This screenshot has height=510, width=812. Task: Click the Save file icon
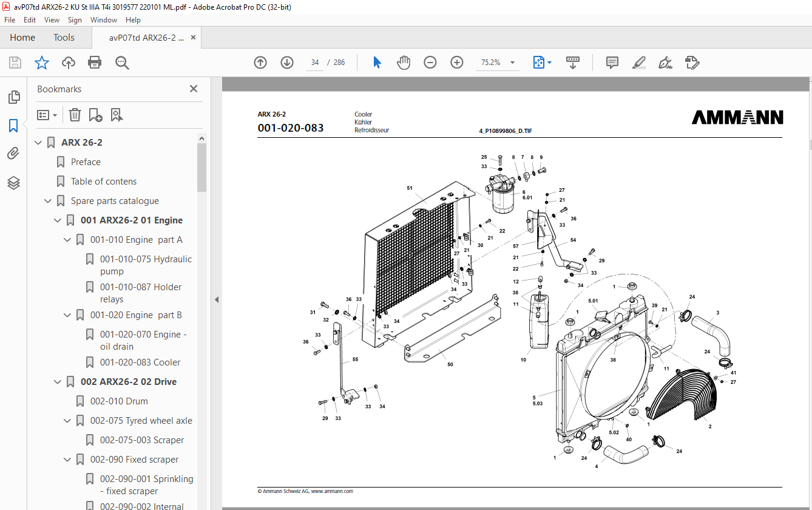click(15, 63)
